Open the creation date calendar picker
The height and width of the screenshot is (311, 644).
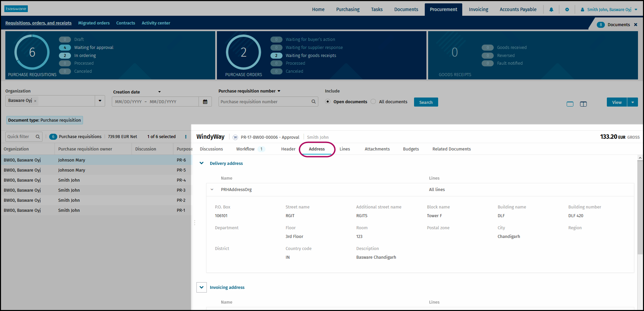[x=205, y=102]
